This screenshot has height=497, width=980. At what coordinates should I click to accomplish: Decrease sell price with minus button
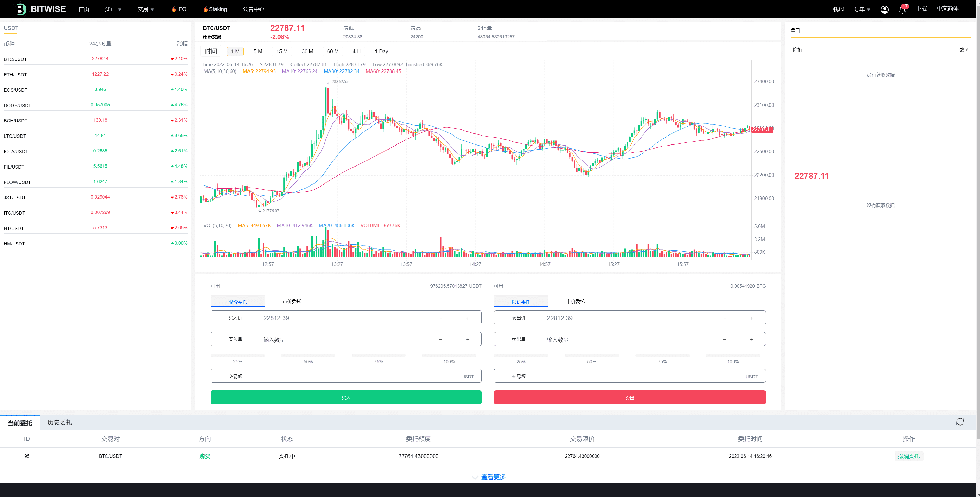coord(724,318)
